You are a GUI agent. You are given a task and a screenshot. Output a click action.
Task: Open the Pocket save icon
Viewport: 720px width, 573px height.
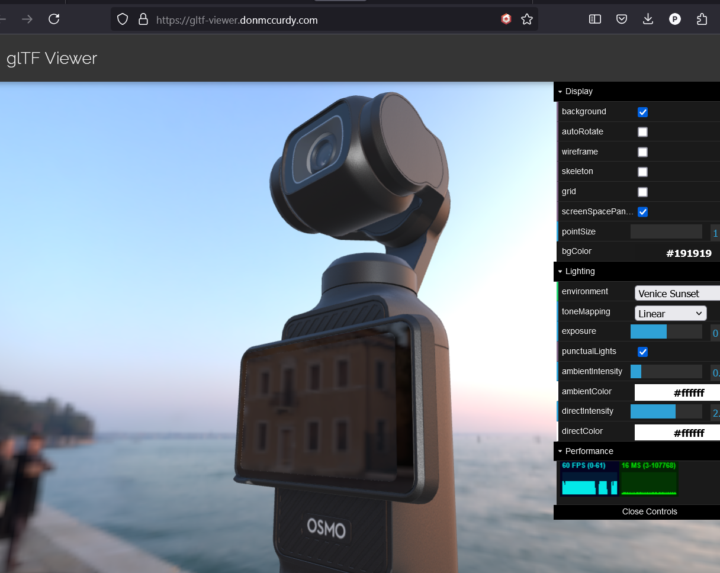click(621, 19)
